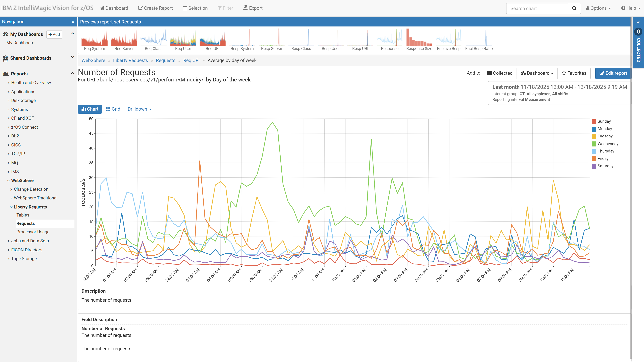The height and width of the screenshot is (362, 644).
Task: Click the Edit report button
Action: coord(613,73)
